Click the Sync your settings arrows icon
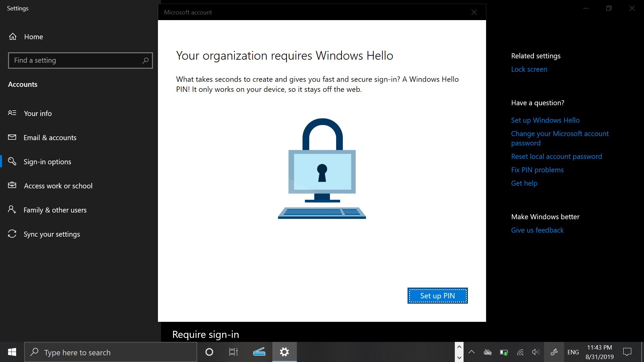Screen dimensions: 644x362 [x=12, y=234]
